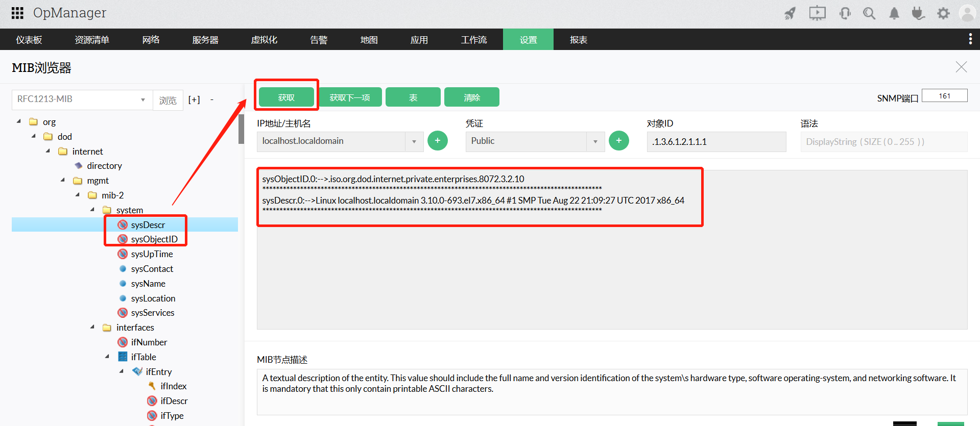Collapse the dod tree node
Screen dimensions: 980x426
click(34, 136)
